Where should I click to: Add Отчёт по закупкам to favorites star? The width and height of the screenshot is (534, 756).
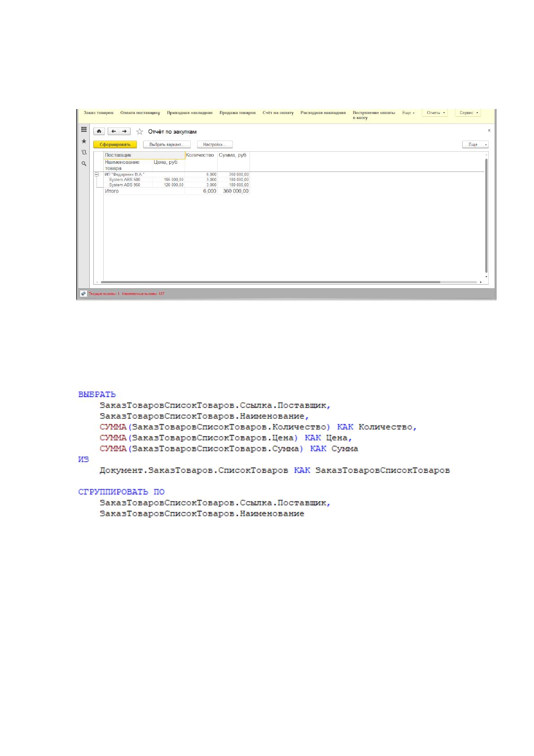coord(140,132)
